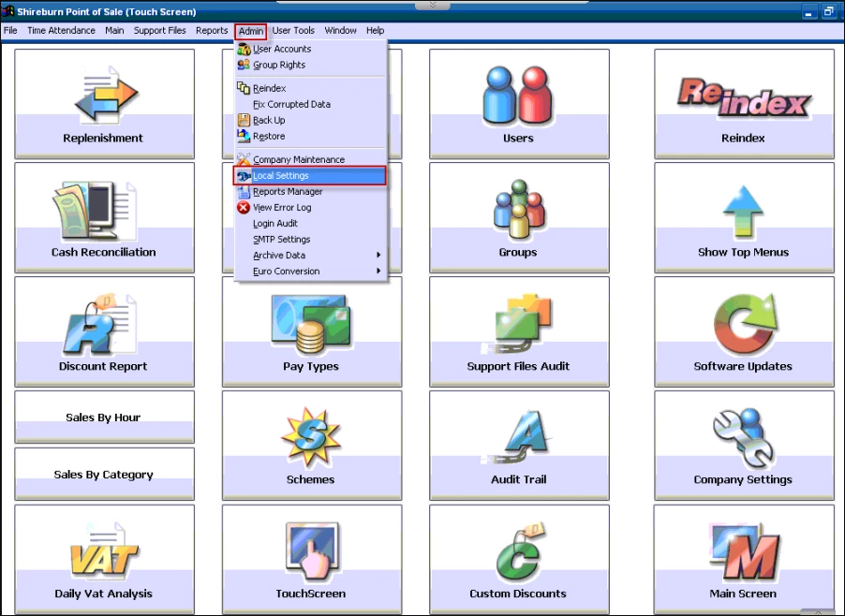The image size is (845, 616).
Task: Select Local Settings in Admin menu
Action: [310, 176]
